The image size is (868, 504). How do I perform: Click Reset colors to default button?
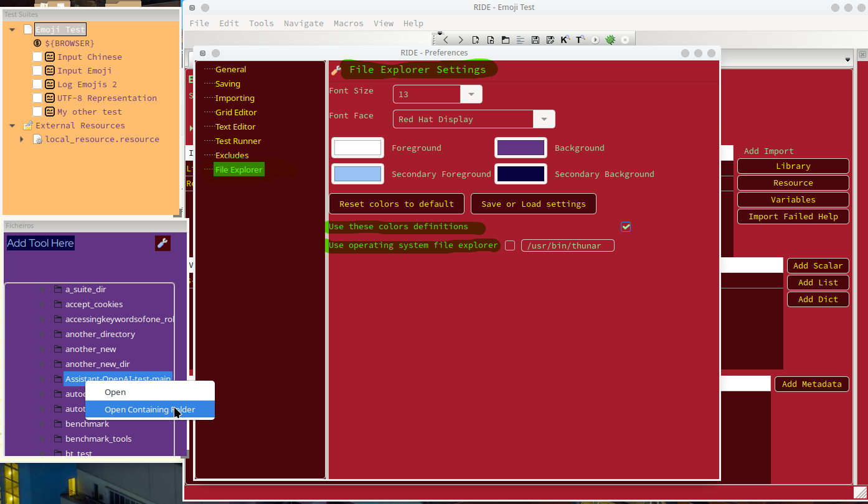point(397,204)
